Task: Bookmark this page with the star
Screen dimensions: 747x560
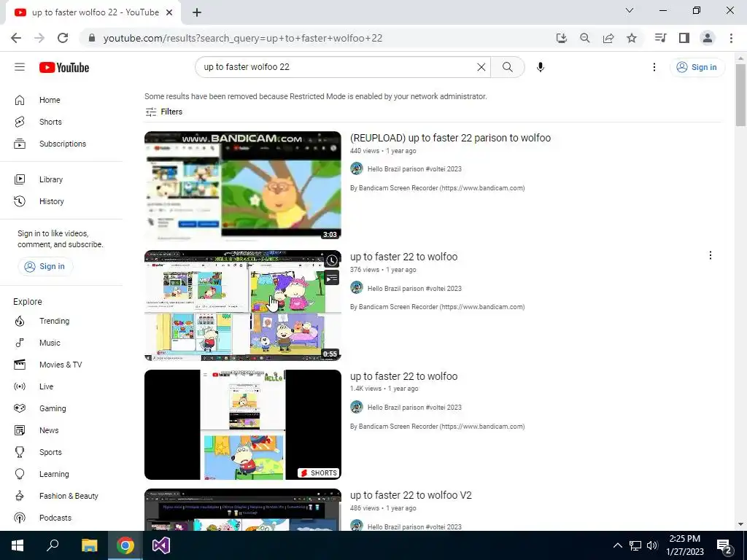Action: (x=632, y=38)
